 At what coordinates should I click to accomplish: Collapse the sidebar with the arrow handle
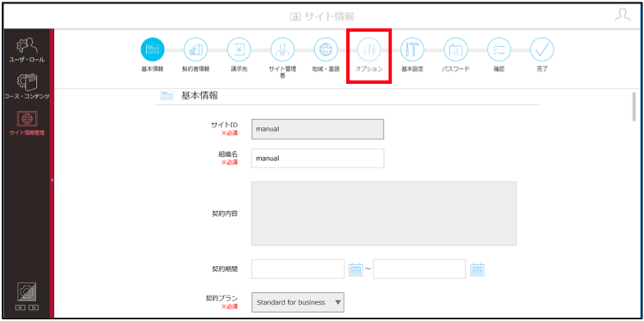click(53, 180)
